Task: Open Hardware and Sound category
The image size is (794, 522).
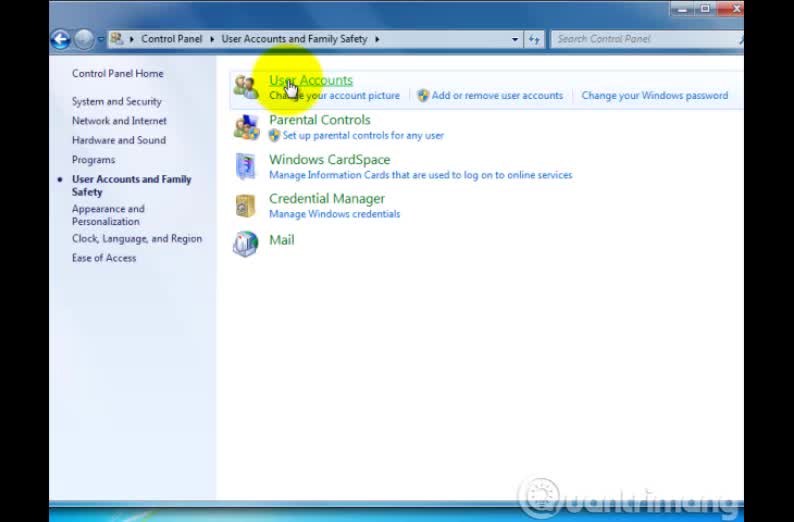Action: [x=118, y=140]
